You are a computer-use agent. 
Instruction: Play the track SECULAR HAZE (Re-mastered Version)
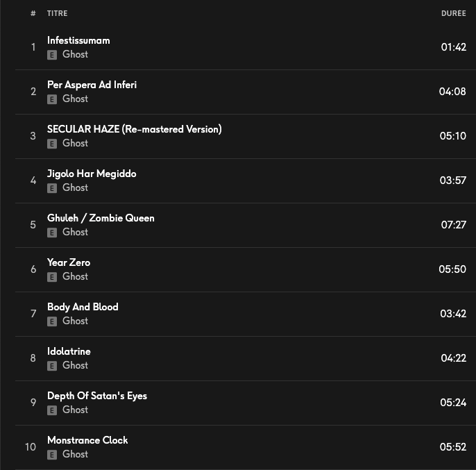[134, 129]
